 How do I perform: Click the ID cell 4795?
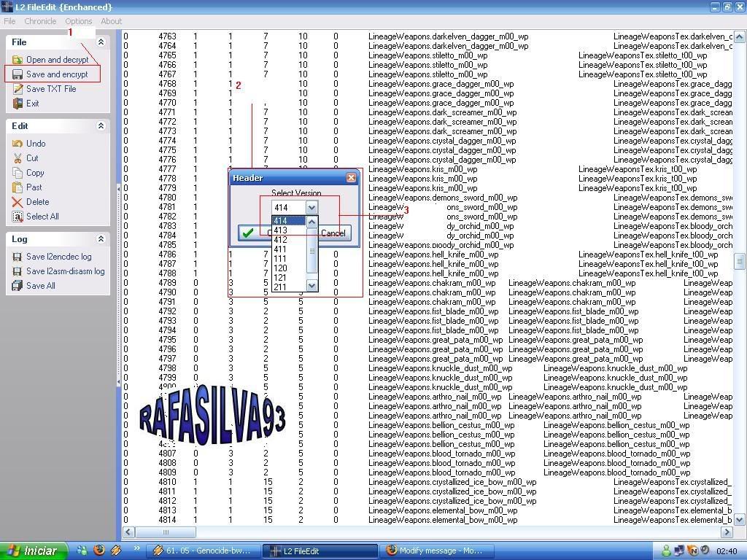(167, 340)
